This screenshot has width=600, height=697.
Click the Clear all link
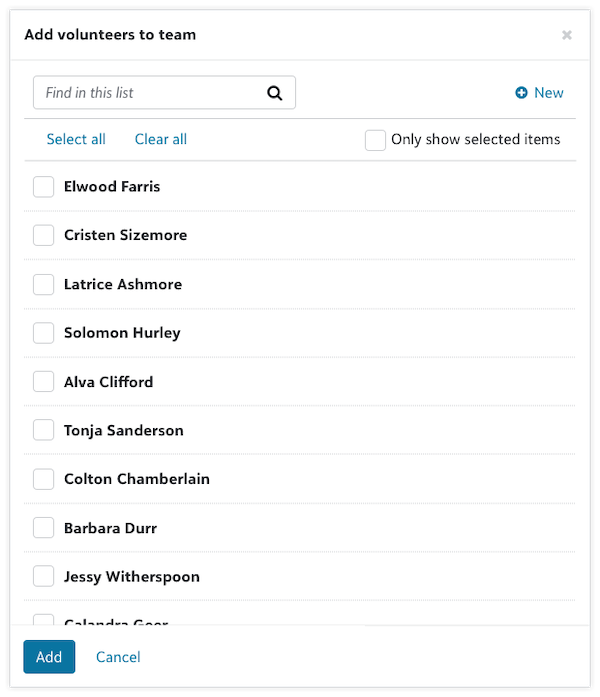(x=161, y=140)
